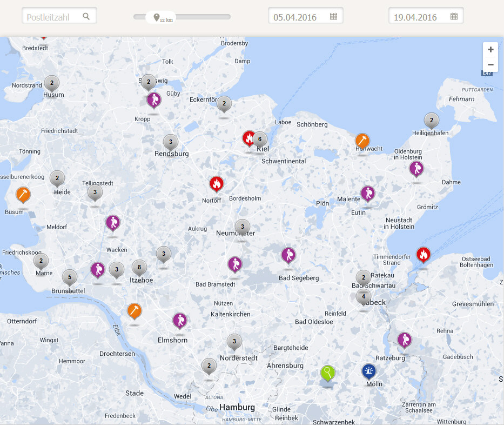Click the blue police siren marker at Mölln

click(x=369, y=371)
